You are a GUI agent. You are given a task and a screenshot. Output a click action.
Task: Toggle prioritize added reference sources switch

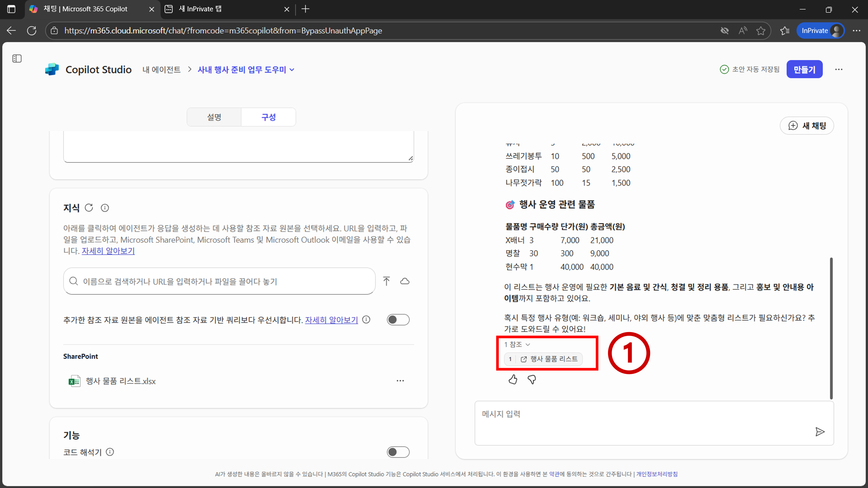coord(398,320)
